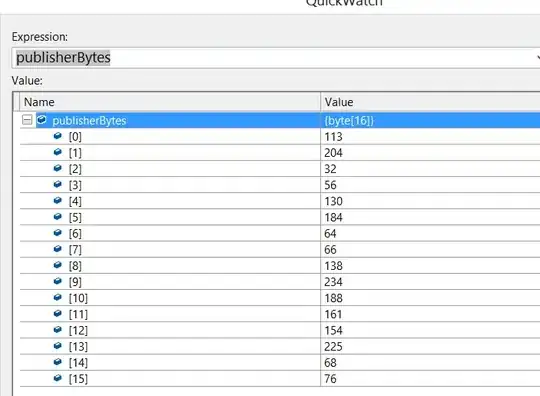Click the value 130 cell

click(x=333, y=201)
